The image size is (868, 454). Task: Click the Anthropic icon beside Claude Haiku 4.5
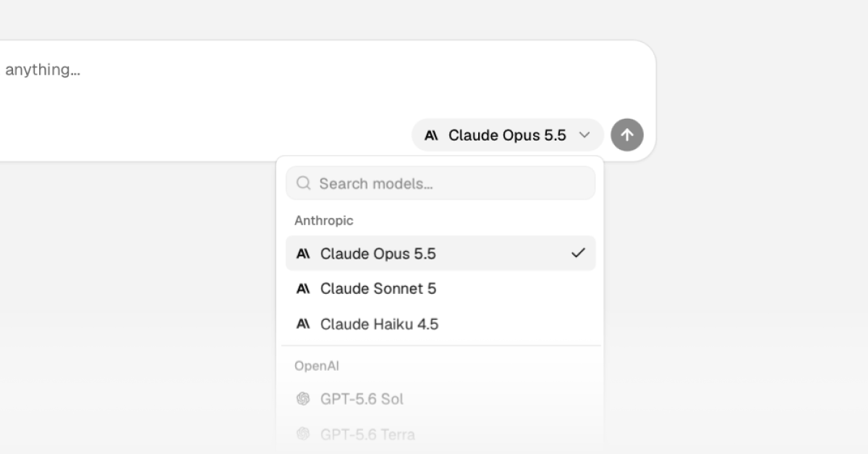[x=303, y=324]
